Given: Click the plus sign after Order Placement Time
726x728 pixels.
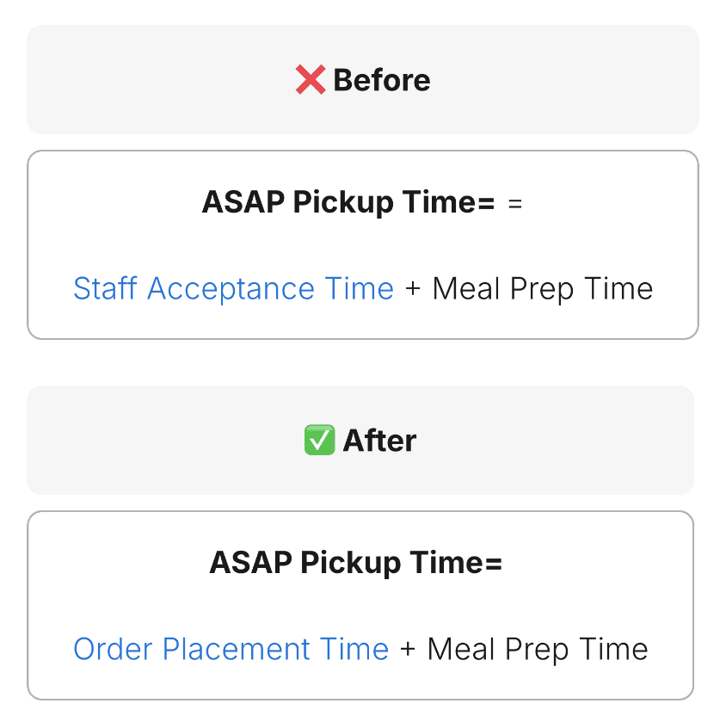Looking at the screenshot, I should 408,650.
